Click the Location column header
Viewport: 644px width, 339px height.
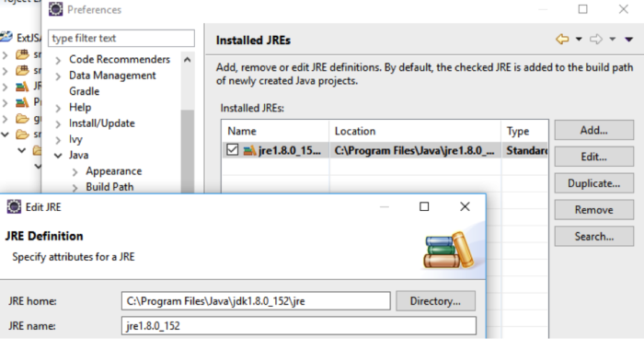pos(415,131)
